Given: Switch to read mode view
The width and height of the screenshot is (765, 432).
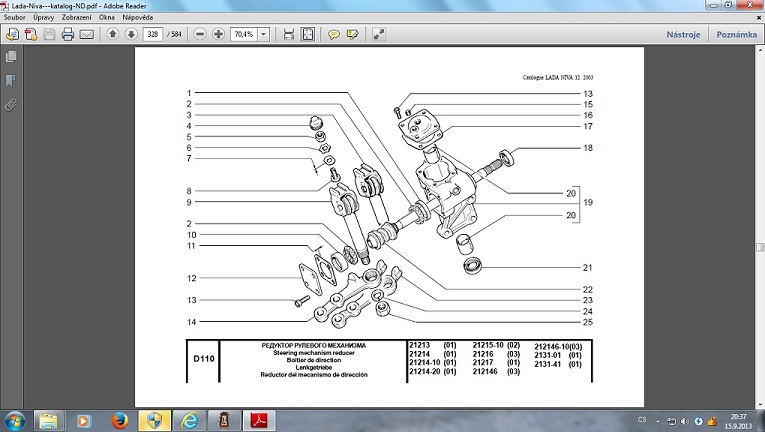Looking at the screenshot, I should 379,34.
